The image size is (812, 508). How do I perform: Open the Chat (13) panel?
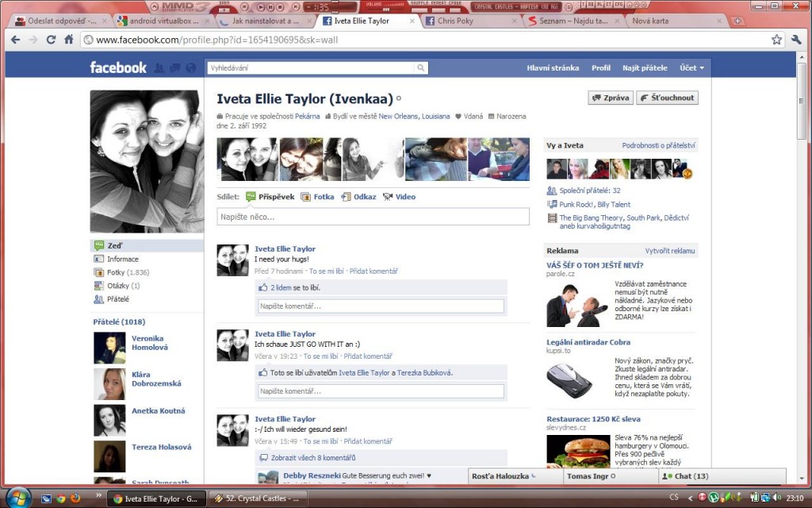click(722, 476)
